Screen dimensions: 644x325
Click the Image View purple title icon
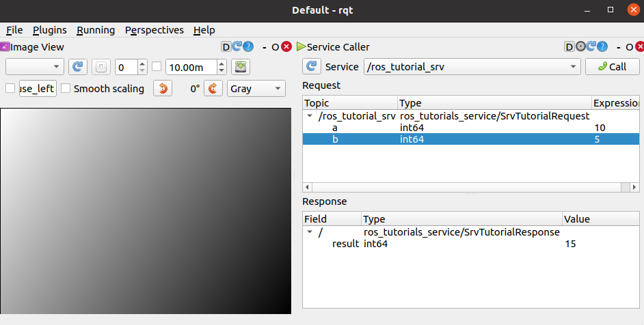click(5, 47)
